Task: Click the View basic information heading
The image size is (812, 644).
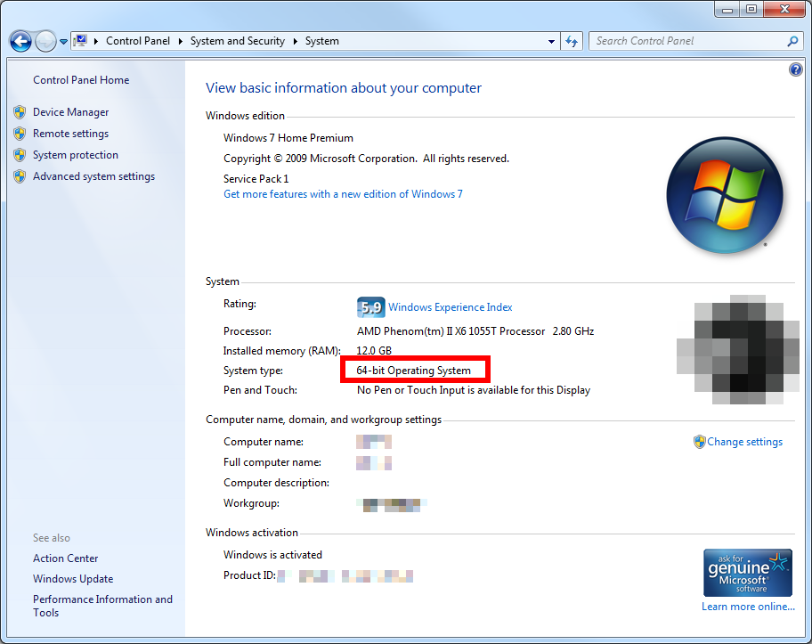Action: coord(344,88)
